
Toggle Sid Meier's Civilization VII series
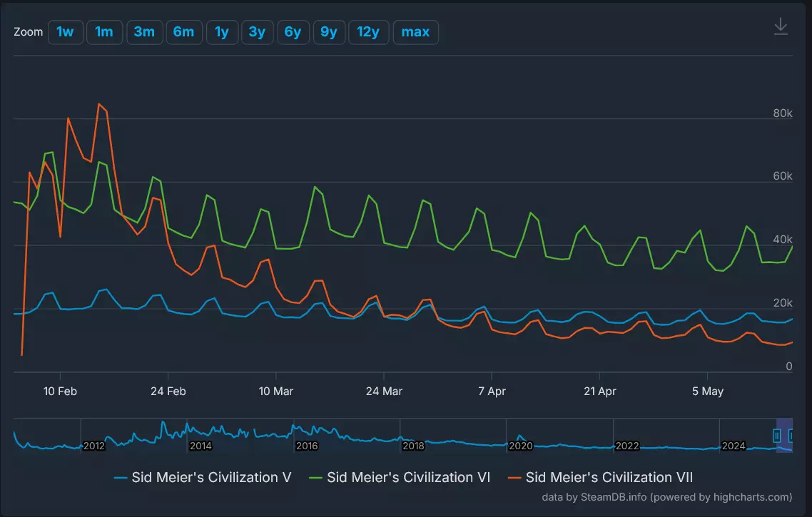point(601,477)
